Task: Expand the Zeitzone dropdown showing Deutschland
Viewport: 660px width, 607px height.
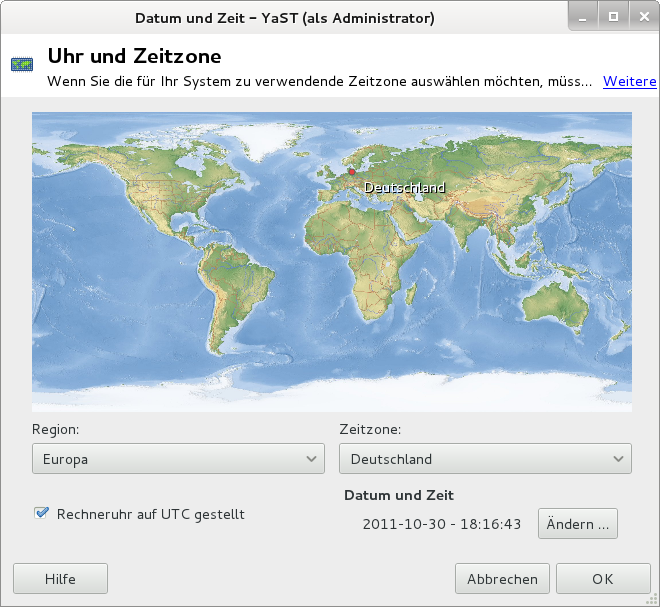Action: point(485,459)
